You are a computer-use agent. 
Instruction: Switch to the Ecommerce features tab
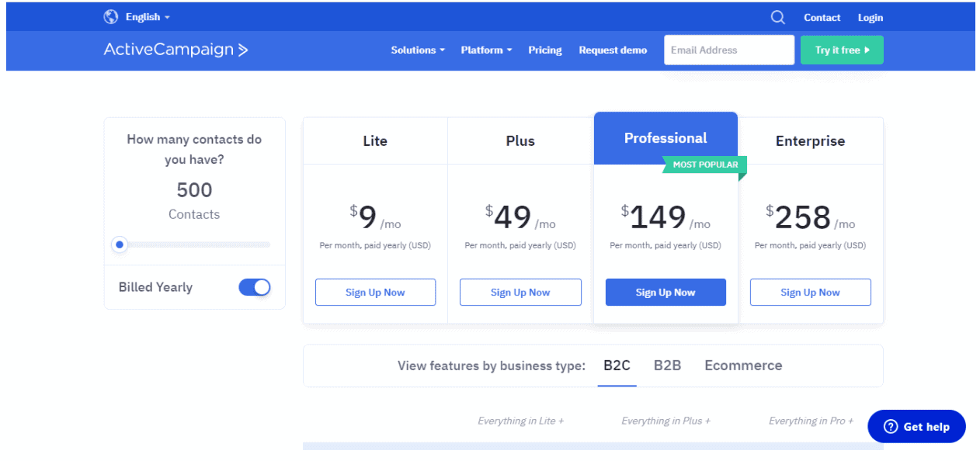point(743,366)
